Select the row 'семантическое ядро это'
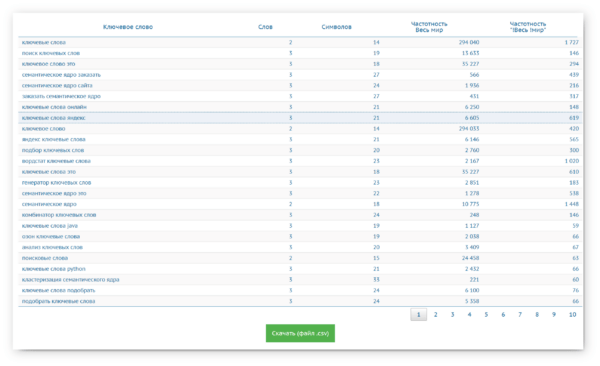This screenshot has height=366, width=600. (300, 193)
